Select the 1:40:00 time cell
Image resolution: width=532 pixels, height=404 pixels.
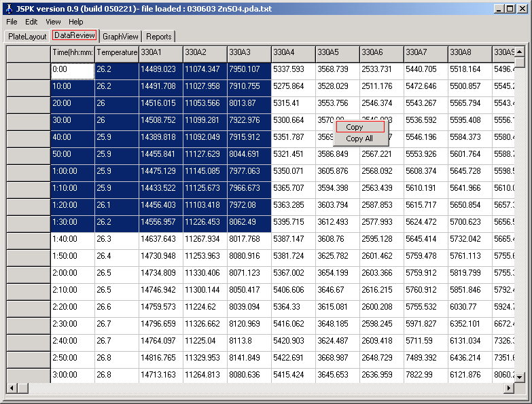(x=73, y=241)
